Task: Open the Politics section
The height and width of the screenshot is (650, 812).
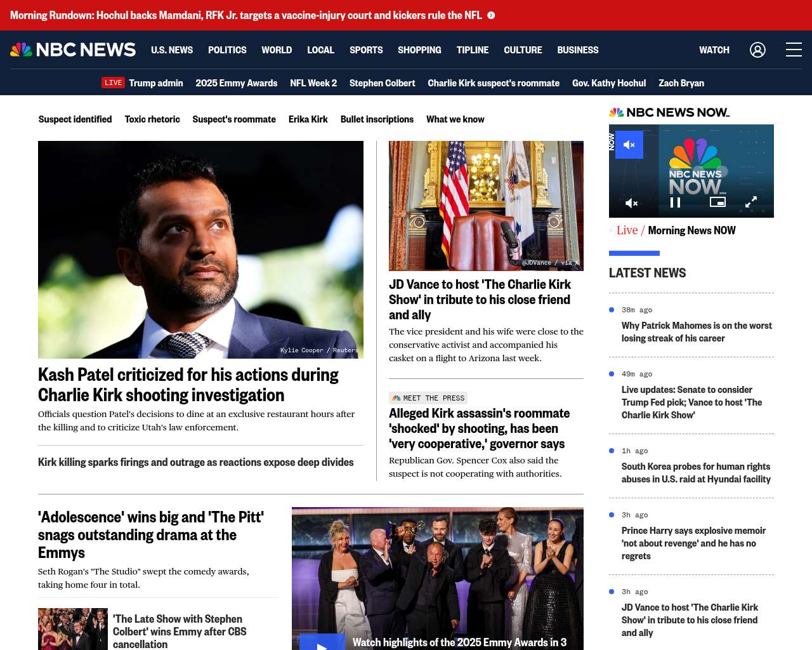Action: point(227,50)
